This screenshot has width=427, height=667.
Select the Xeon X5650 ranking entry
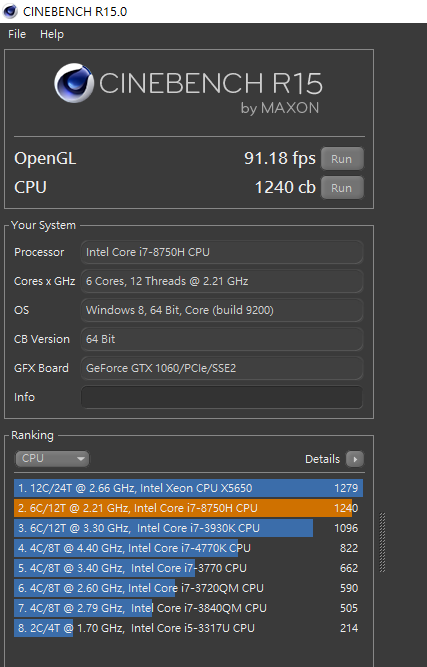coord(188,488)
